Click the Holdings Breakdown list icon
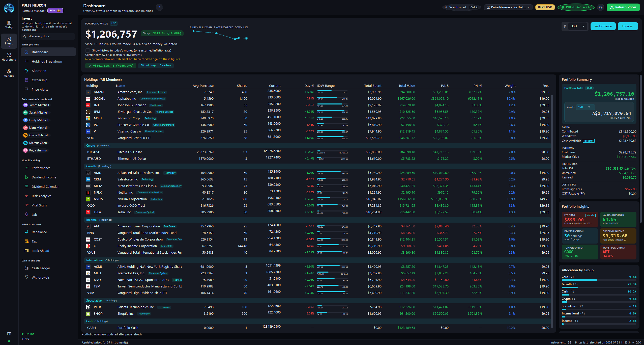 point(26,61)
